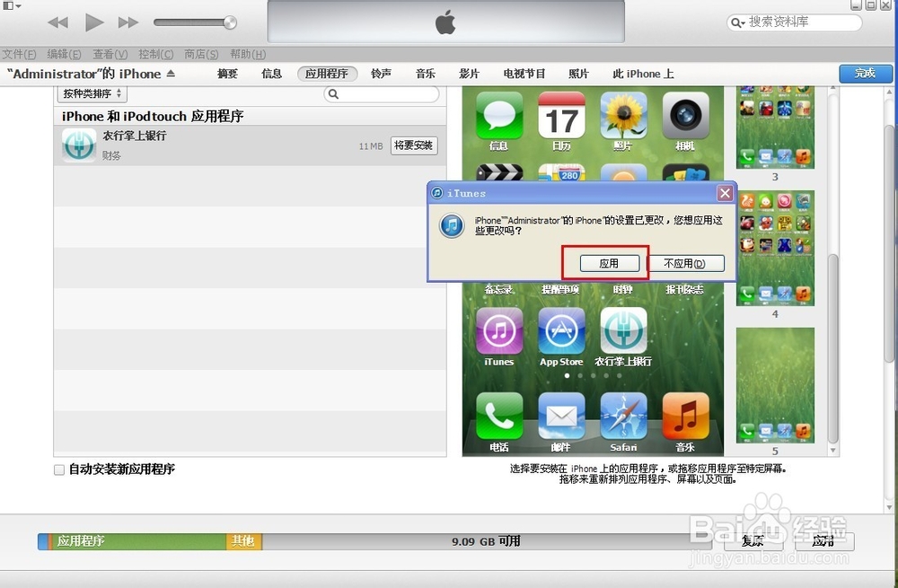The width and height of the screenshot is (898, 588).
Task: Click the App Store icon
Action: [561, 331]
